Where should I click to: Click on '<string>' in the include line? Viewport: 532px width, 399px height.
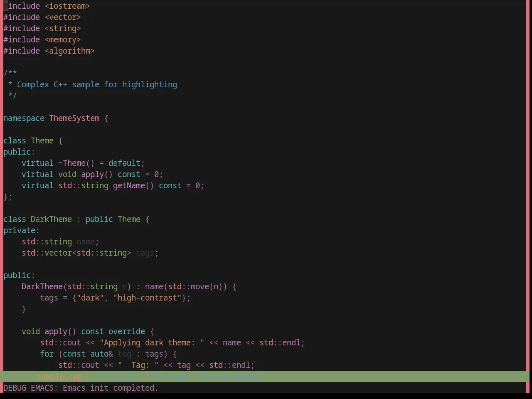63,28
